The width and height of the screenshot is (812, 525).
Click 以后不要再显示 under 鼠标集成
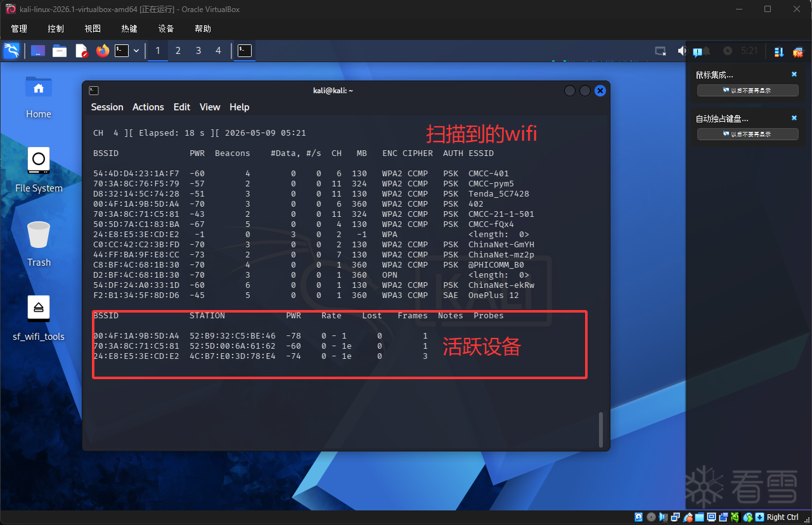(x=747, y=91)
